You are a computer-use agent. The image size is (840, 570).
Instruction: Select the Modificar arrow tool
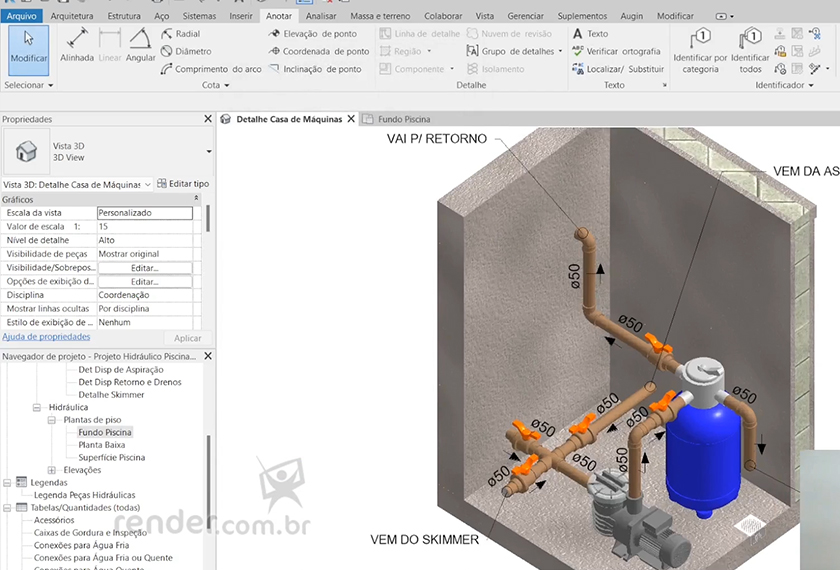28,46
